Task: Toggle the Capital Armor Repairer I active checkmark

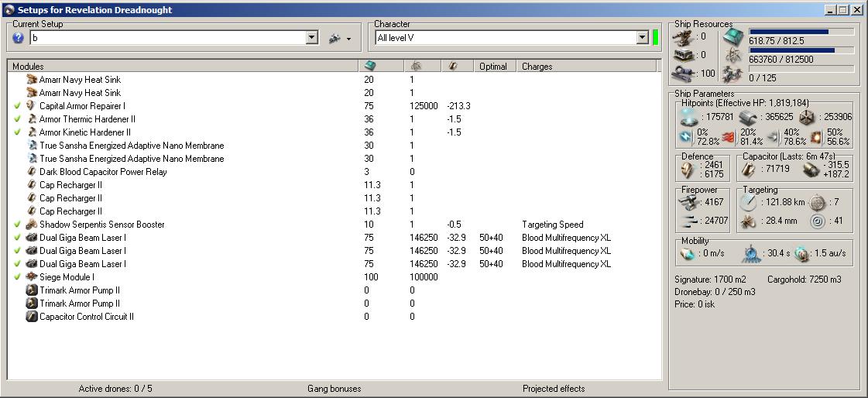Action: (x=18, y=106)
